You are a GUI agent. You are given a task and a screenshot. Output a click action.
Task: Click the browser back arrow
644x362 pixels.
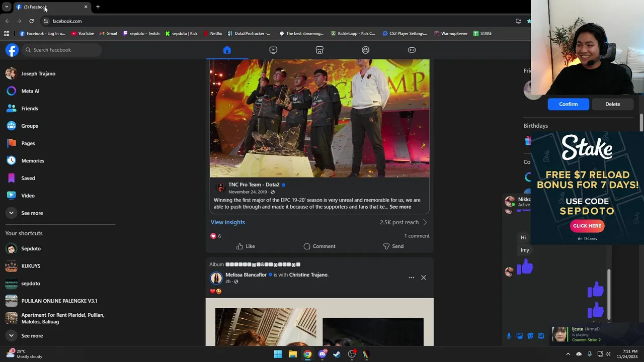click(x=7, y=21)
